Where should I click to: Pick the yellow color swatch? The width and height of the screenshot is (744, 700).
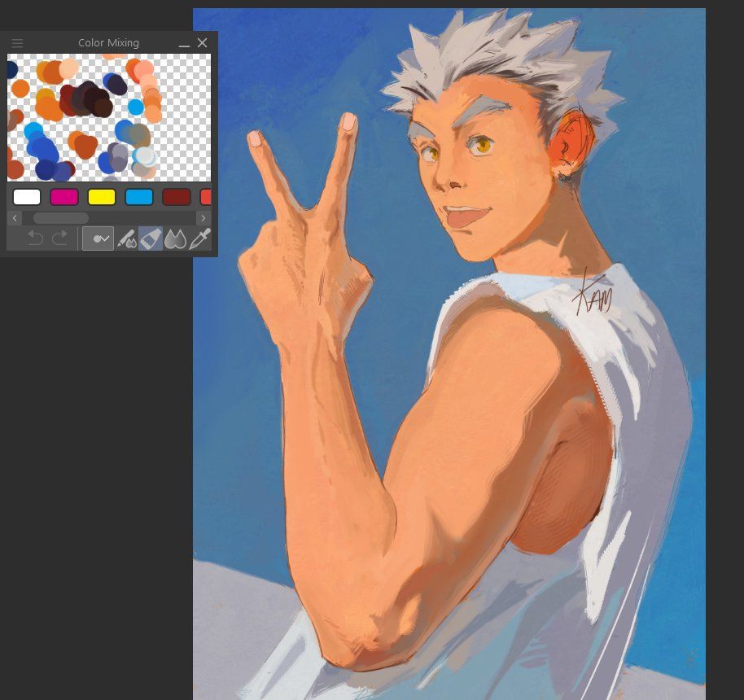click(102, 197)
